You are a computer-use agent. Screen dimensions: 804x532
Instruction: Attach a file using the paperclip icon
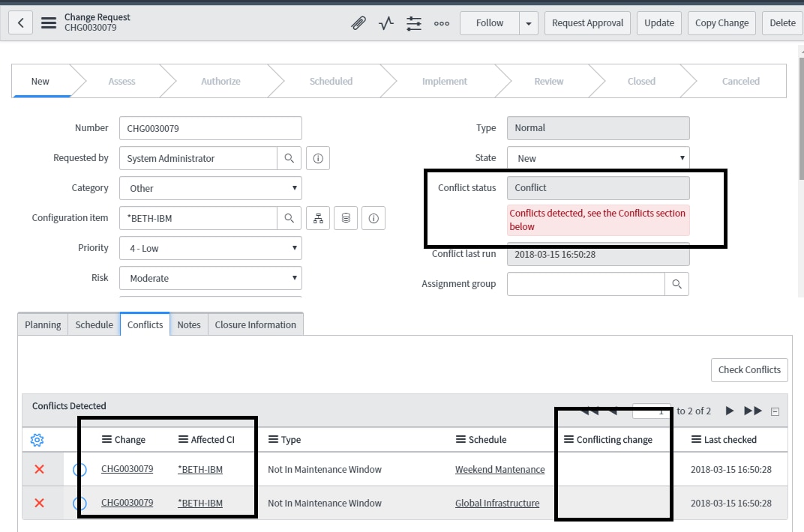(358, 22)
